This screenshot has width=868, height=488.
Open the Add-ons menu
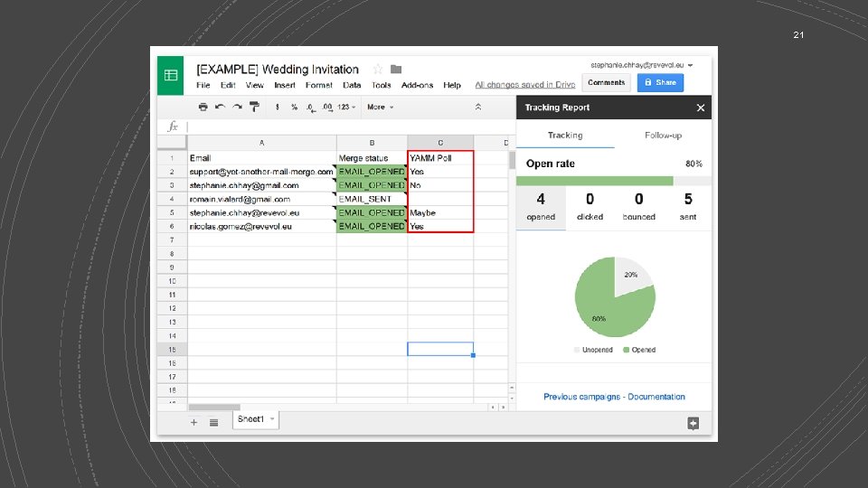tap(417, 85)
